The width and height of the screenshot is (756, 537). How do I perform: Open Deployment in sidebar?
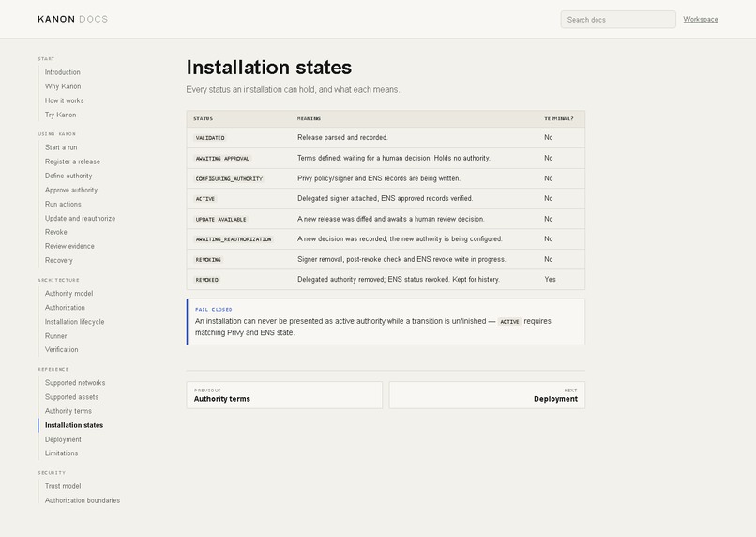click(x=63, y=439)
